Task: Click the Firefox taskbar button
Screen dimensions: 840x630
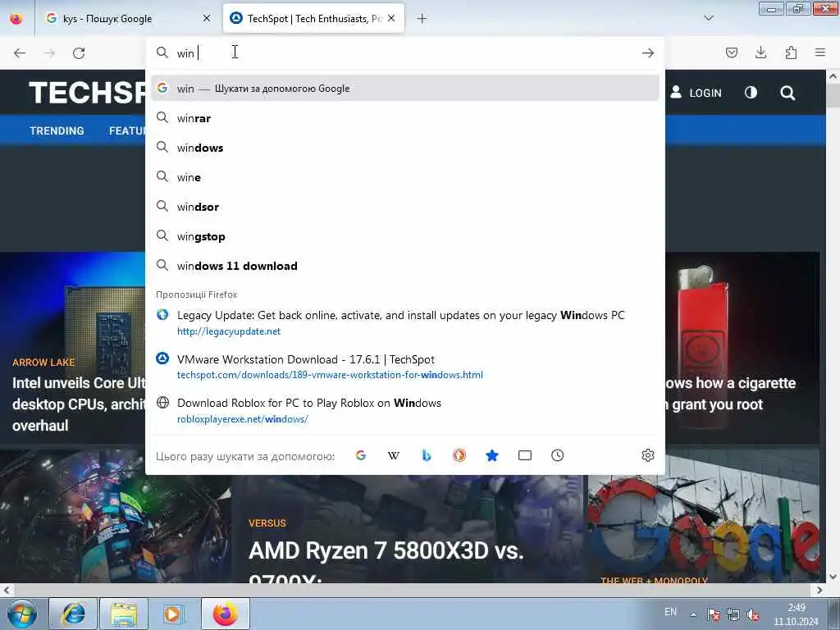Action: (226, 614)
